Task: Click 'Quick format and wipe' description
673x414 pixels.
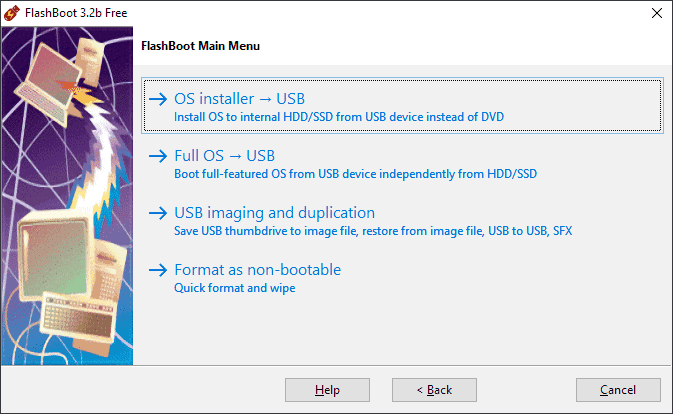Action: [x=235, y=288]
